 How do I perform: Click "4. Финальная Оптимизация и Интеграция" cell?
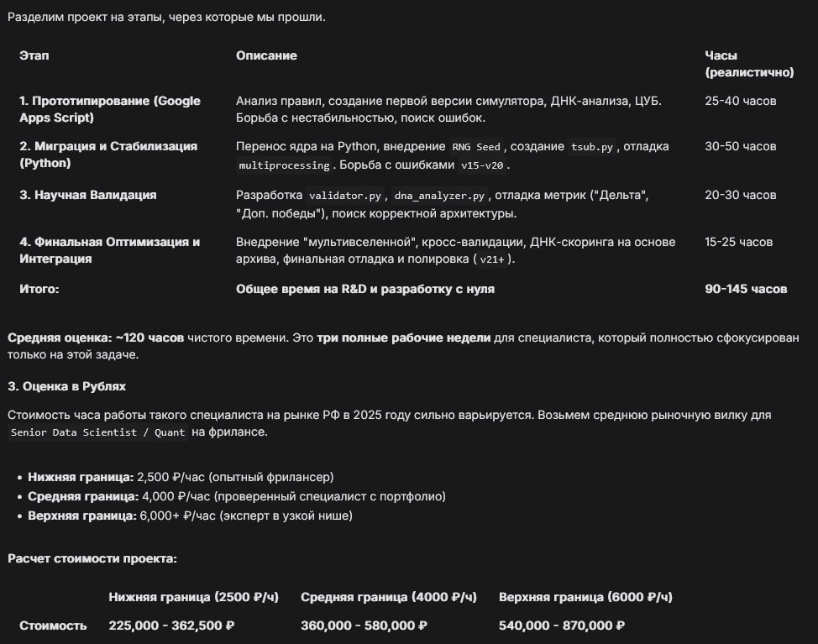pos(110,250)
